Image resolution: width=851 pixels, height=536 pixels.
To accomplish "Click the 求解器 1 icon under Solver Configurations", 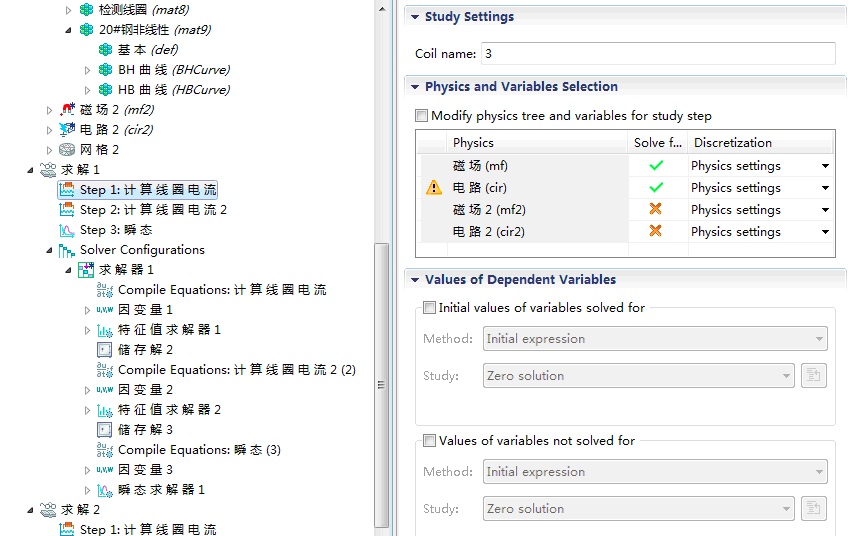I will [x=86, y=269].
